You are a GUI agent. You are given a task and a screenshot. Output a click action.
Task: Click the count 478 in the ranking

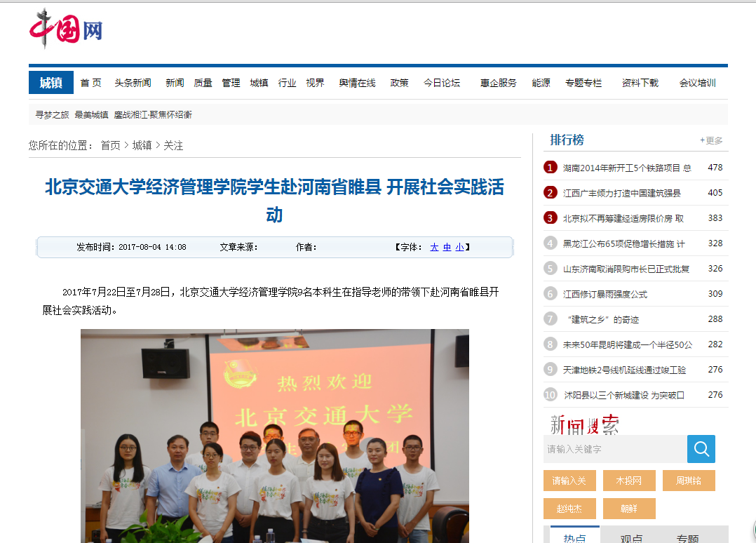(x=715, y=168)
